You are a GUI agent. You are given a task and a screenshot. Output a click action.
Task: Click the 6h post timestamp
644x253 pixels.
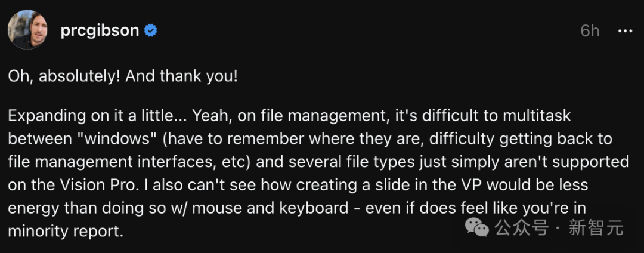tap(590, 31)
